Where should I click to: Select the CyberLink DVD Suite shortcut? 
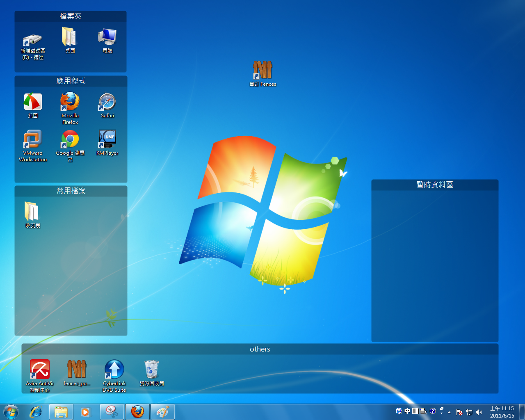[x=114, y=376]
